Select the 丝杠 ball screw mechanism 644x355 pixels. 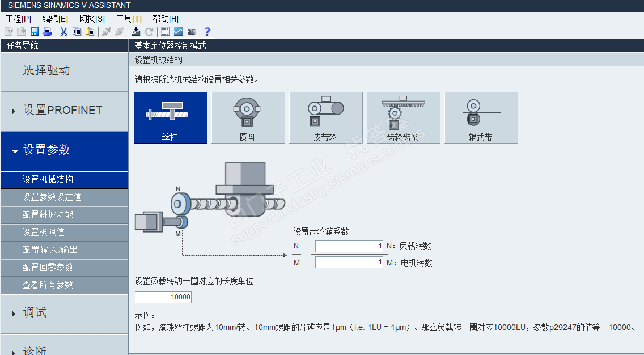click(171, 118)
